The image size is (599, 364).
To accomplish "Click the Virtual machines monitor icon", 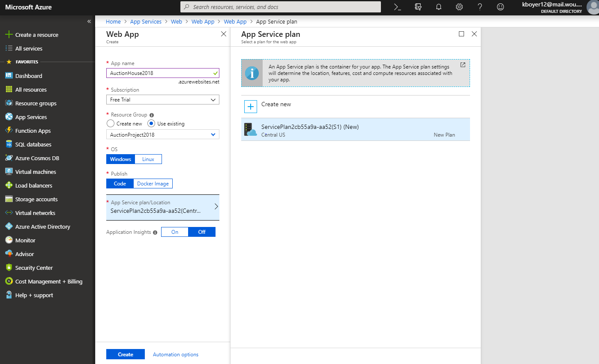I will pyautogui.click(x=9, y=172).
